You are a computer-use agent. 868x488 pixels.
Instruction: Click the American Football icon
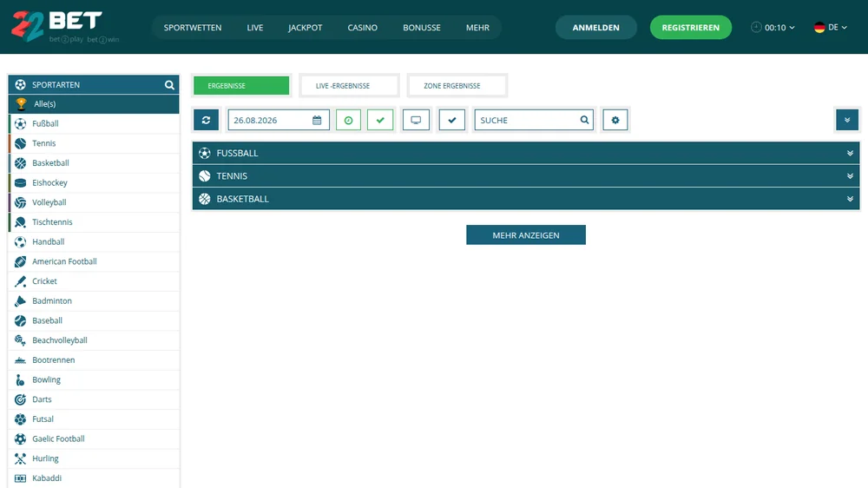(x=21, y=261)
